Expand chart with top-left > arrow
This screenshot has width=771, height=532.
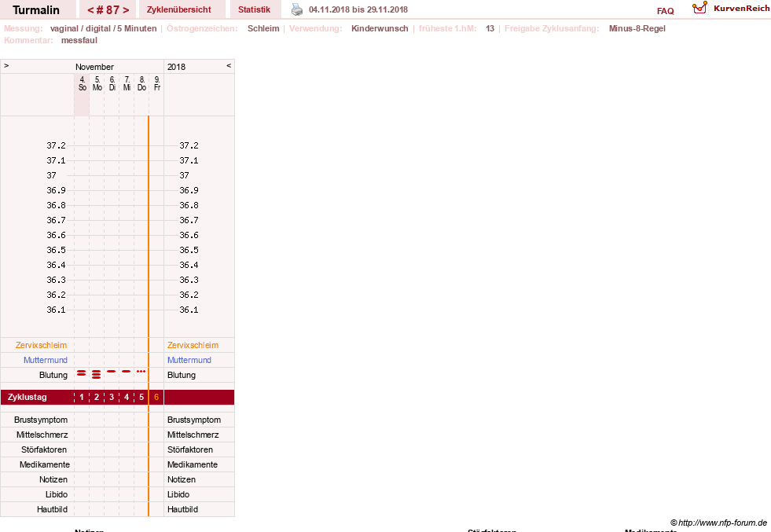coord(6,65)
